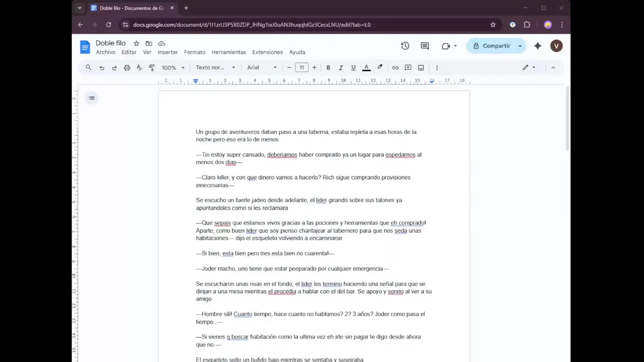Toggle underline formatting
This screenshot has height=362, width=644.
click(x=353, y=67)
